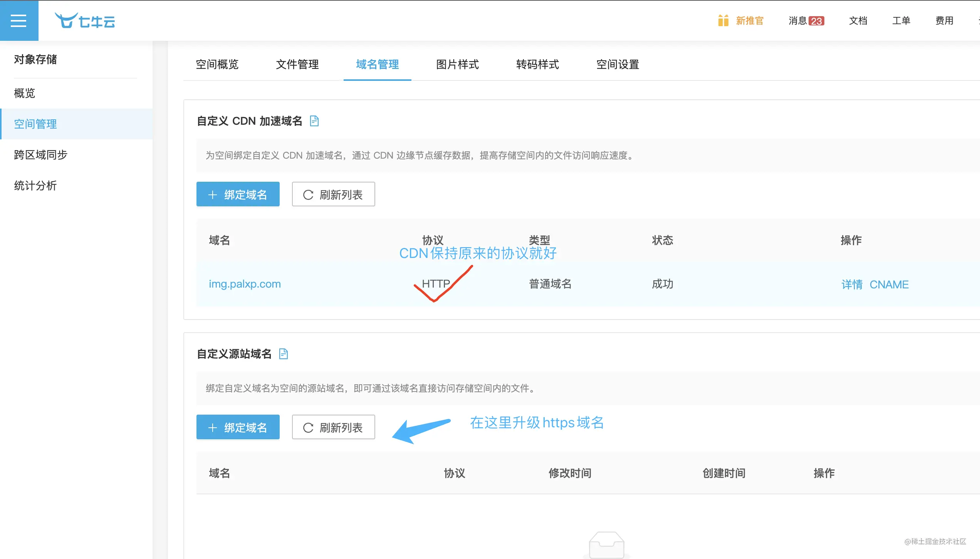Click the 成功 status cell

pos(663,284)
